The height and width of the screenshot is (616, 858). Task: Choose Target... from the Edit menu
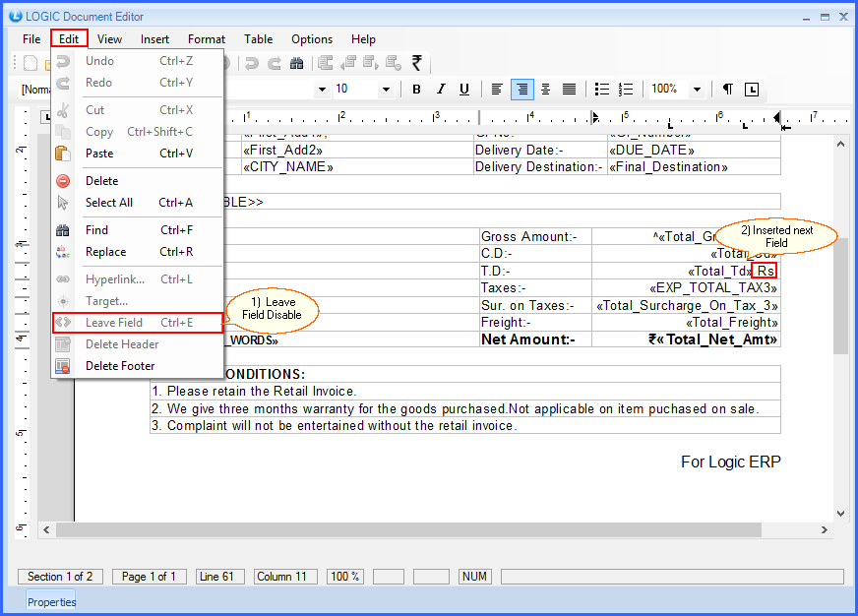(x=138, y=301)
